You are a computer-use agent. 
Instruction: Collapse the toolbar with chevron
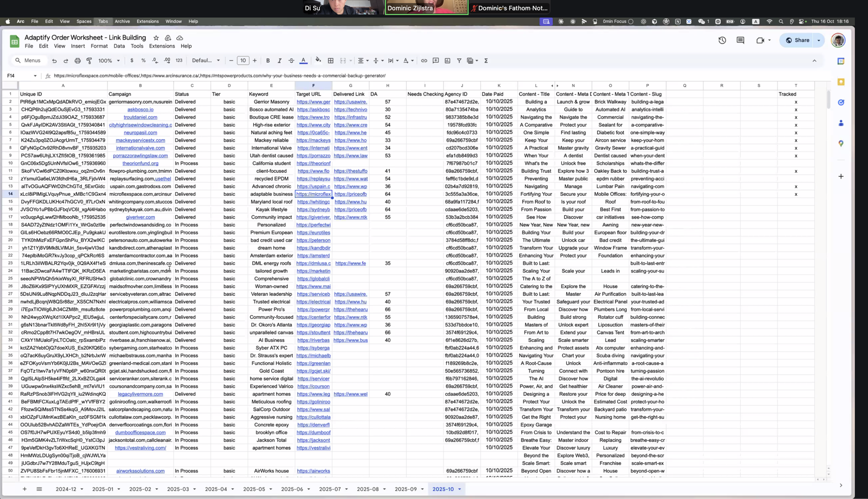pyautogui.click(x=814, y=61)
